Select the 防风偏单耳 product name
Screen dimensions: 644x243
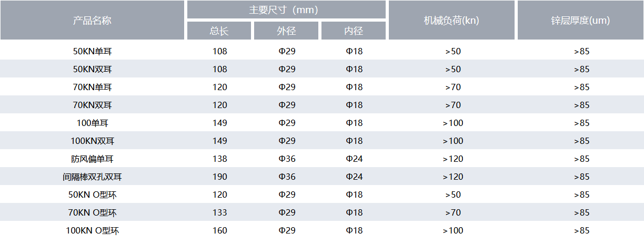(x=92, y=159)
